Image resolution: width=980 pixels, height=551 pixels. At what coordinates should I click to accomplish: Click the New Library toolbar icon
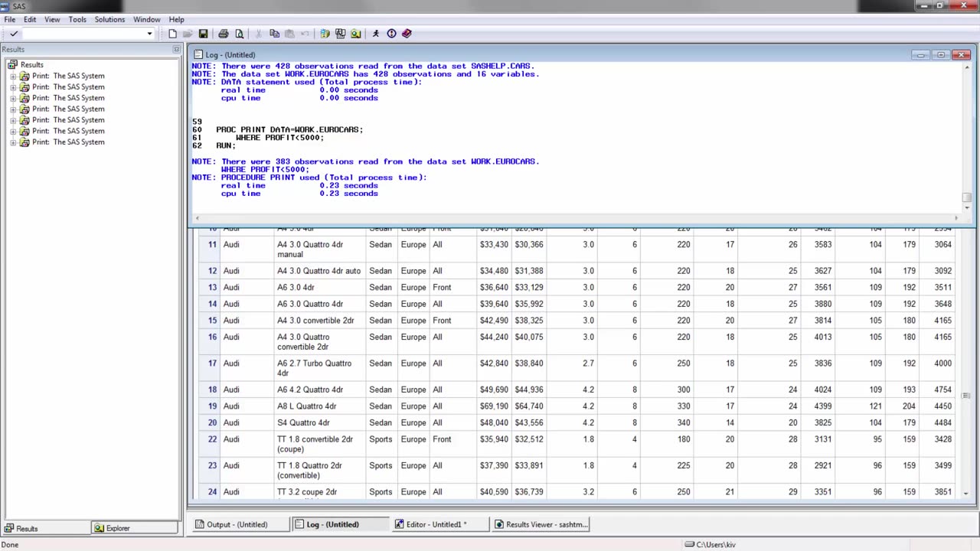pyautogui.click(x=325, y=34)
